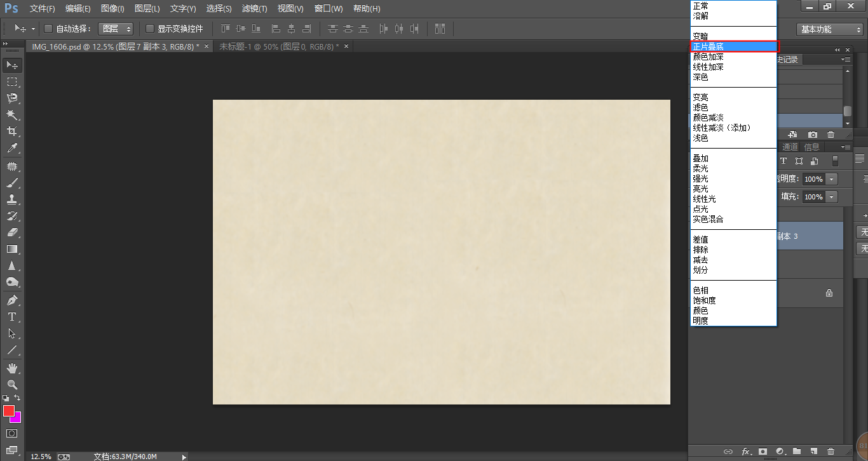Filter layers by type (T) icon

click(783, 161)
